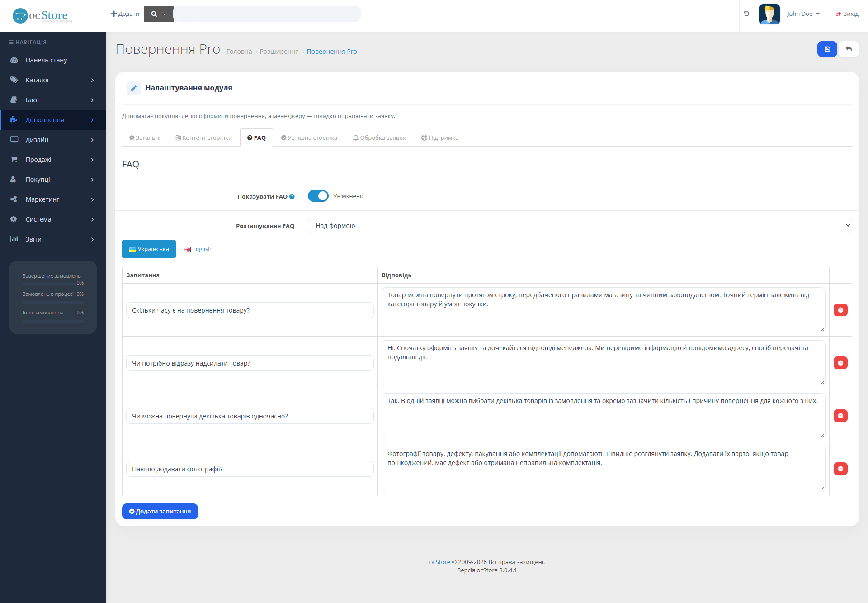Click the ocStore logo
The image size is (868, 603).
[x=42, y=16]
